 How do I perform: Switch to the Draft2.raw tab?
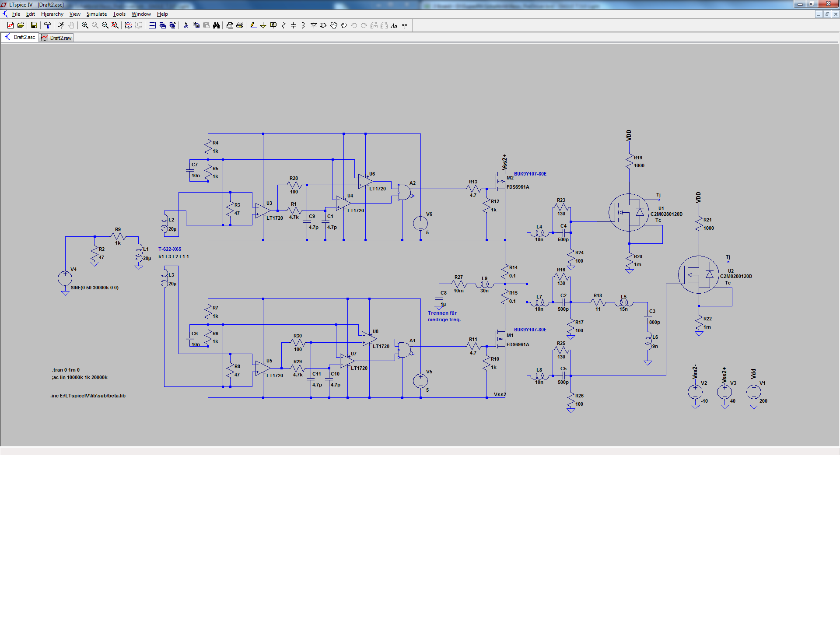click(x=56, y=38)
